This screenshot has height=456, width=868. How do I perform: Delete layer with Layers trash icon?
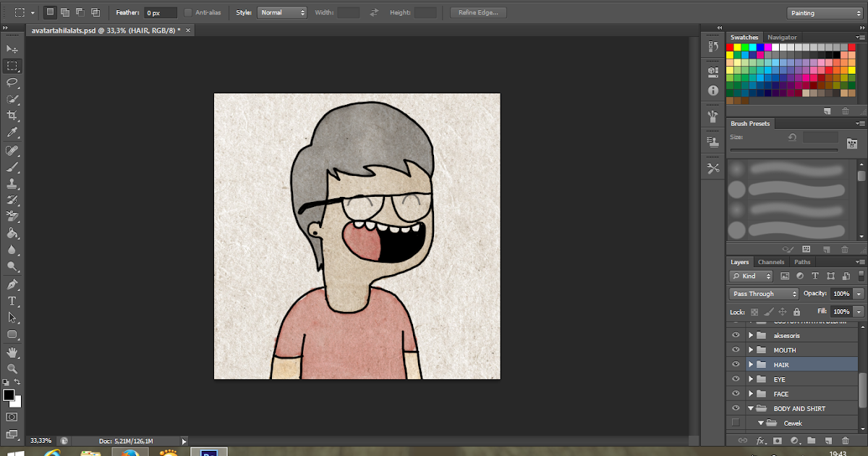click(x=845, y=440)
